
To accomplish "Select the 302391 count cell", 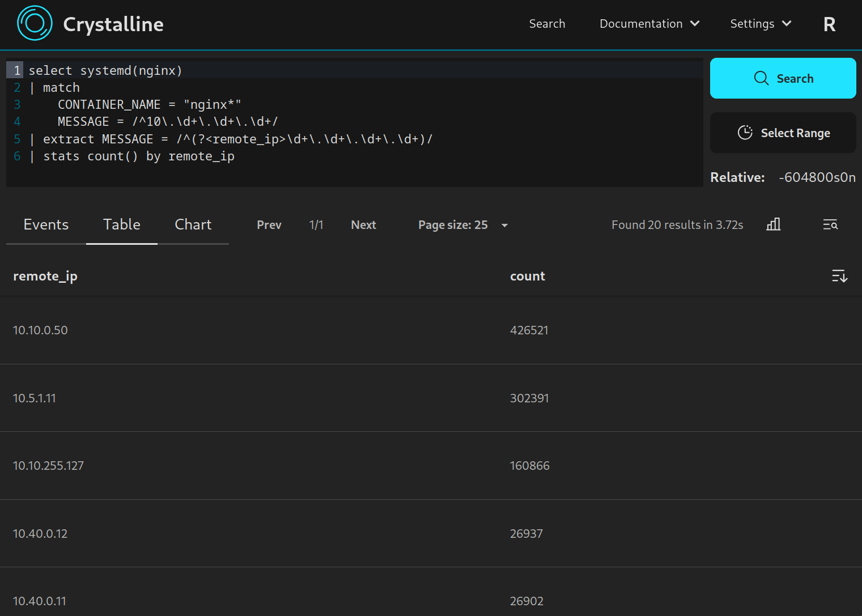I will tap(529, 398).
